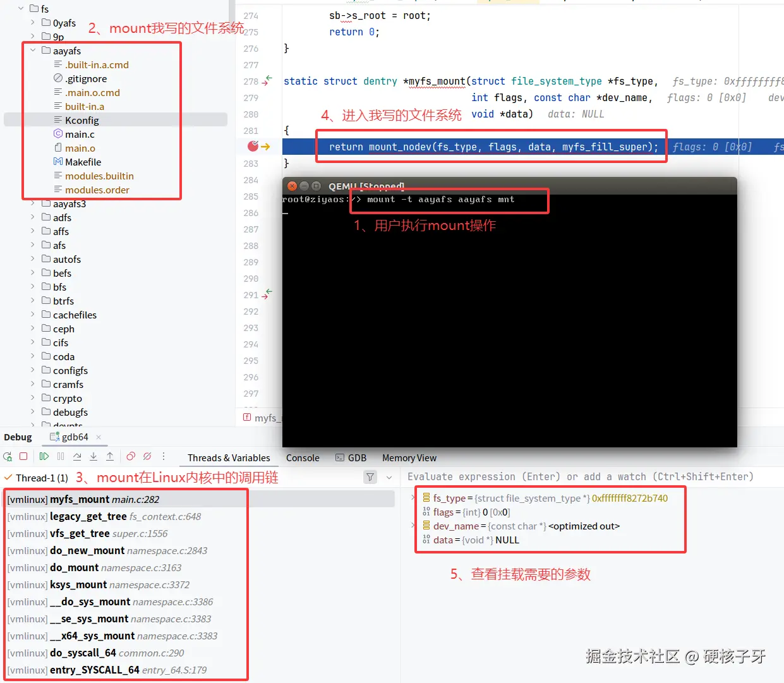Click inside the QEMU terminal window
784x683 pixels.
(x=509, y=320)
